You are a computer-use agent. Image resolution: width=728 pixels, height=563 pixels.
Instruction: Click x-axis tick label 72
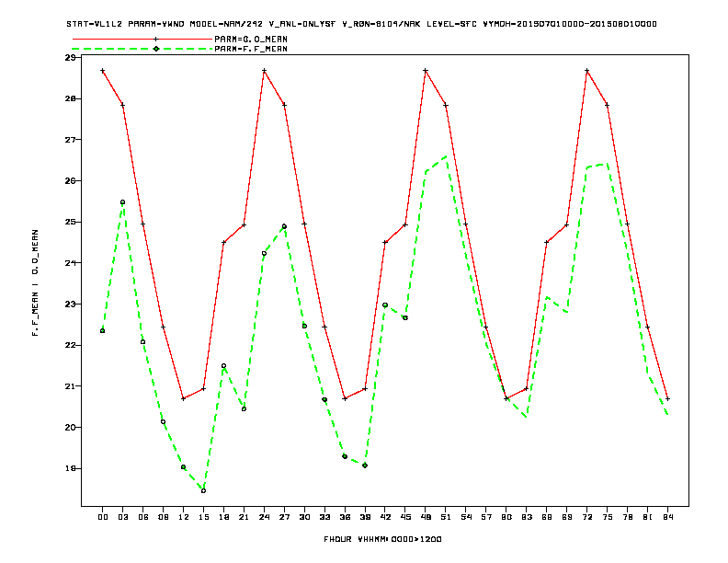(586, 517)
